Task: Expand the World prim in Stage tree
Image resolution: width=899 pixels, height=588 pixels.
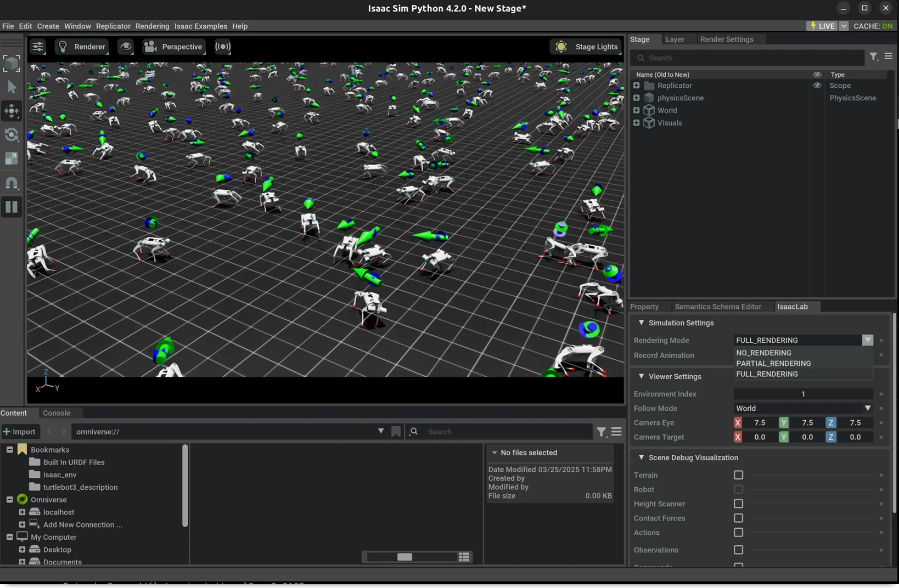Action: pos(636,110)
